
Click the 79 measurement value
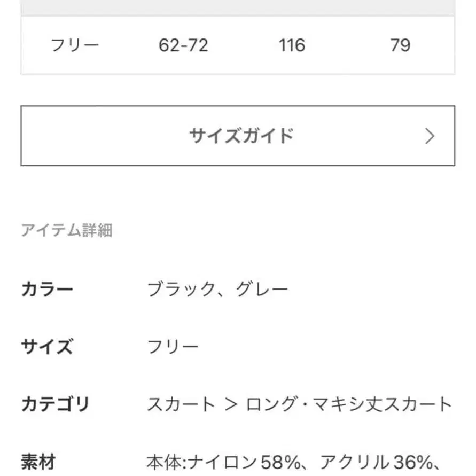pos(400,45)
